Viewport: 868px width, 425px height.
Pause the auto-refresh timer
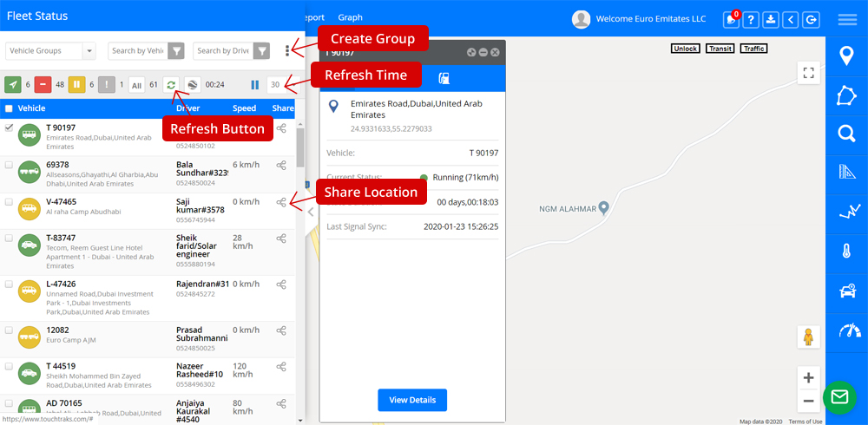point(255,84)
